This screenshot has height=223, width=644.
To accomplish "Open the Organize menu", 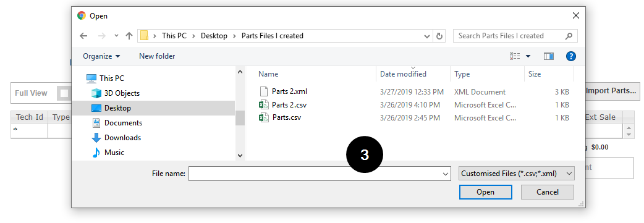I will click(101, 56).
